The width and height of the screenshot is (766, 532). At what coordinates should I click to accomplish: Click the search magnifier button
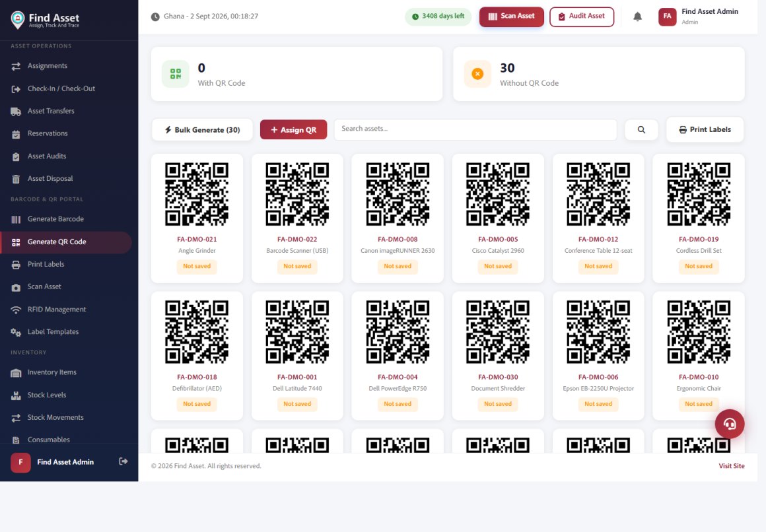(x=641, y=130)
